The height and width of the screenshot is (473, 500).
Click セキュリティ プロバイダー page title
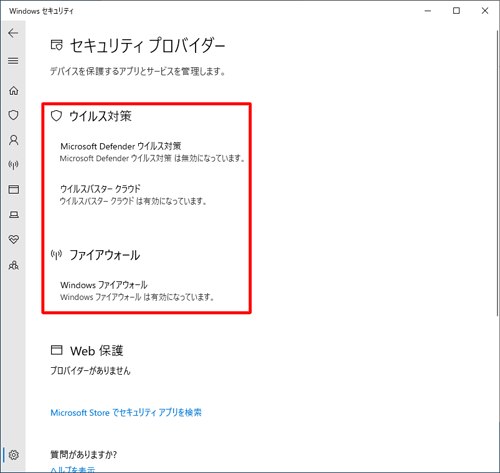tap(148, 46)
